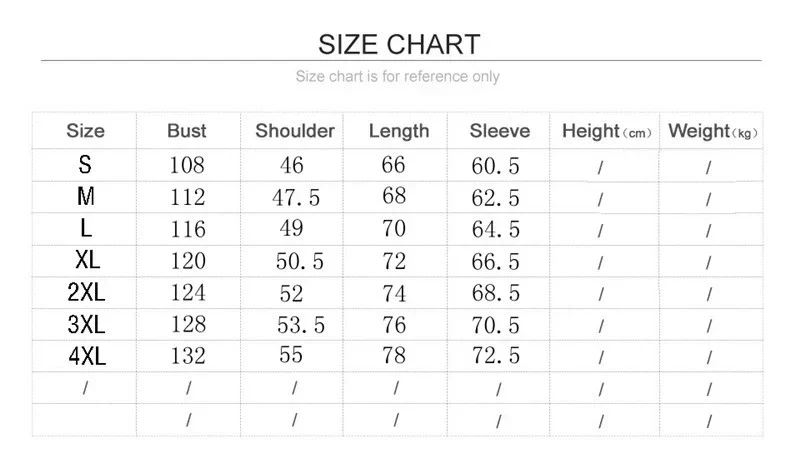Click the bust value 128

pyautogui.click(x=188, y=324)
